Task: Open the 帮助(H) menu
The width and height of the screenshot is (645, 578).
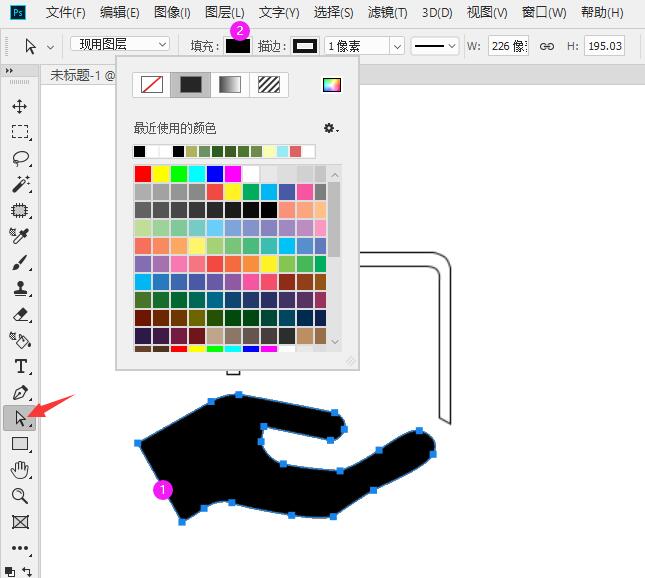Action: pyautogui.click(x=602, y=13)
